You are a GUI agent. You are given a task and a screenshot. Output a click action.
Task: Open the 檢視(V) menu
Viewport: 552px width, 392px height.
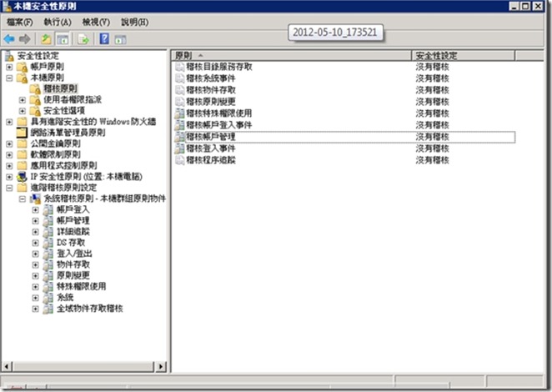click(95, 22)
